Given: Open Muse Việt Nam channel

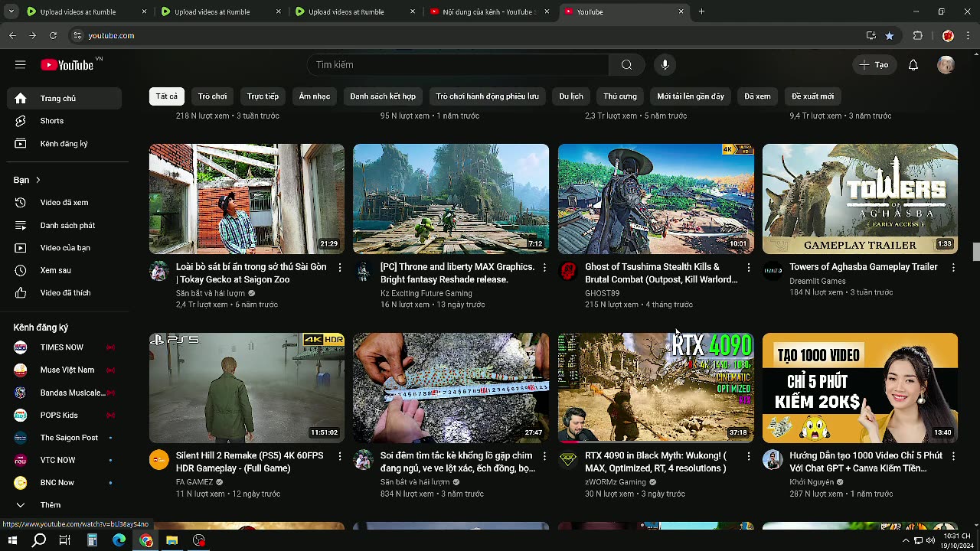Looking at the screenshot, I should 64,370.
